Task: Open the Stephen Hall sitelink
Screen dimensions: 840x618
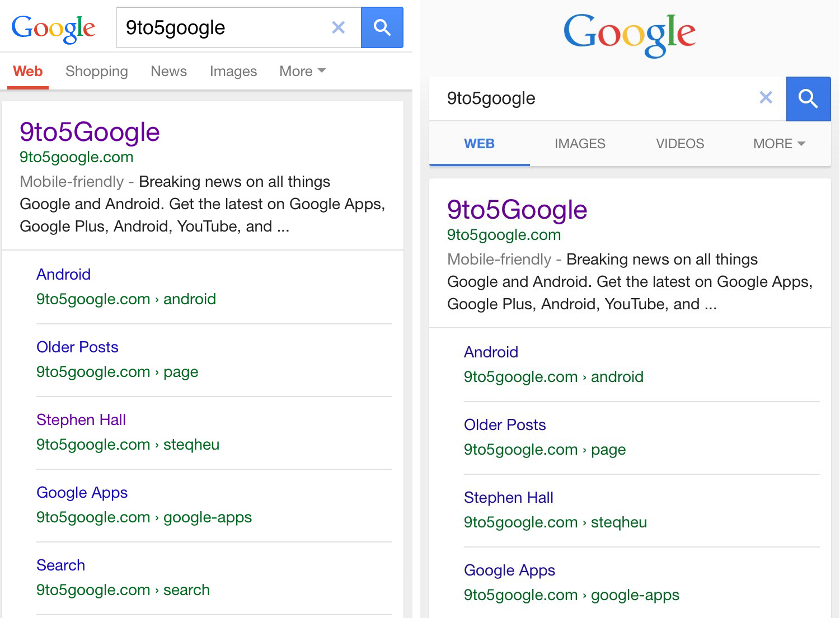Action: (81, 419)
